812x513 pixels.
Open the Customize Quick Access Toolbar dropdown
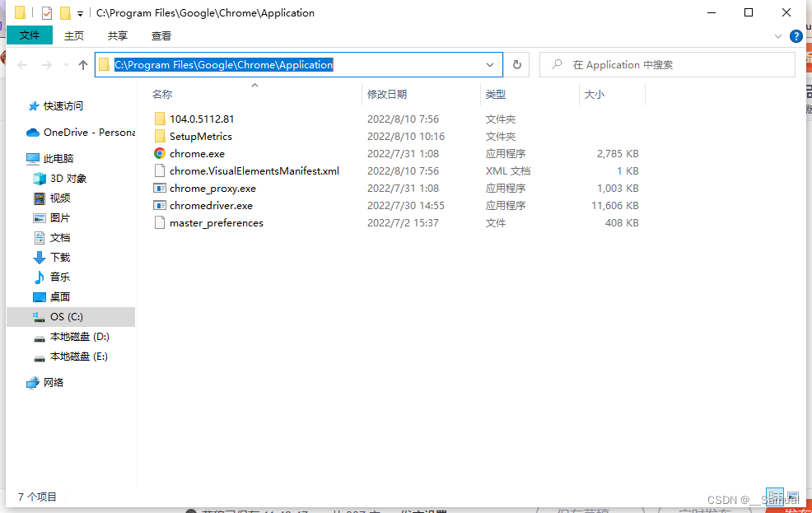tap(80, 13)
